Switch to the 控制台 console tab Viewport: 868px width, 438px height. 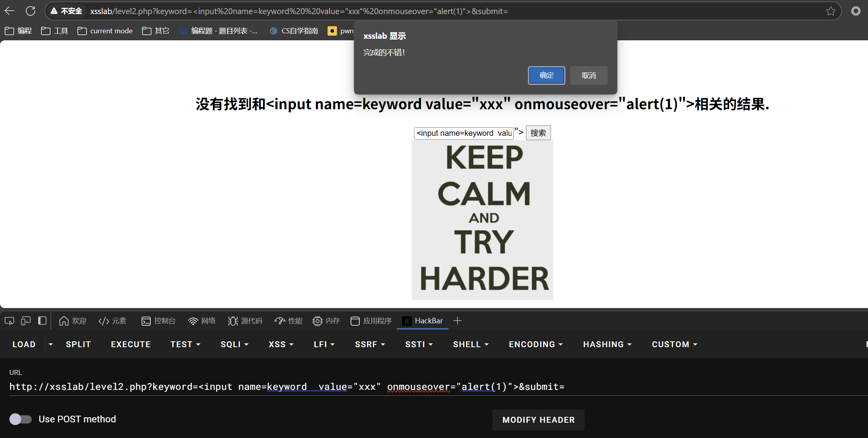point(158,321)
